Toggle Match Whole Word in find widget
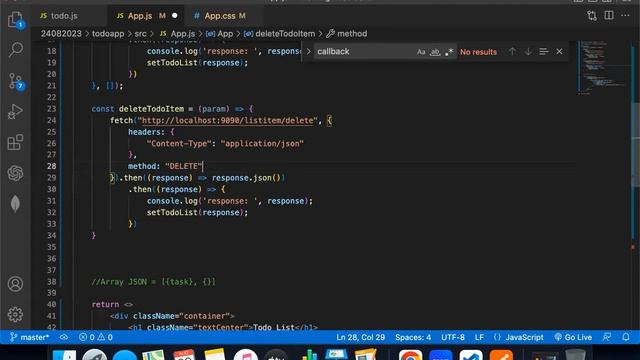Viewport: 640px width, 360px height. [x=435, y=52]
